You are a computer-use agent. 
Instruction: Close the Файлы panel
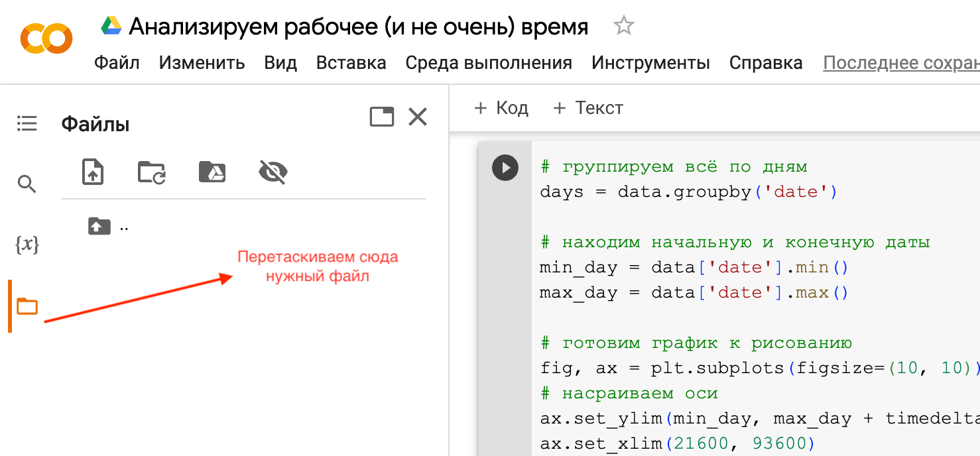tap(418, 117)
